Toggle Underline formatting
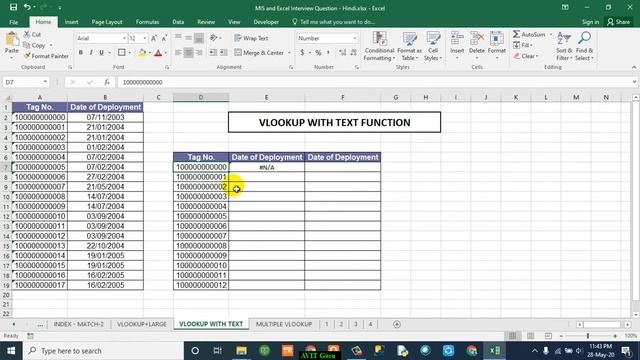 pos(101,53)
